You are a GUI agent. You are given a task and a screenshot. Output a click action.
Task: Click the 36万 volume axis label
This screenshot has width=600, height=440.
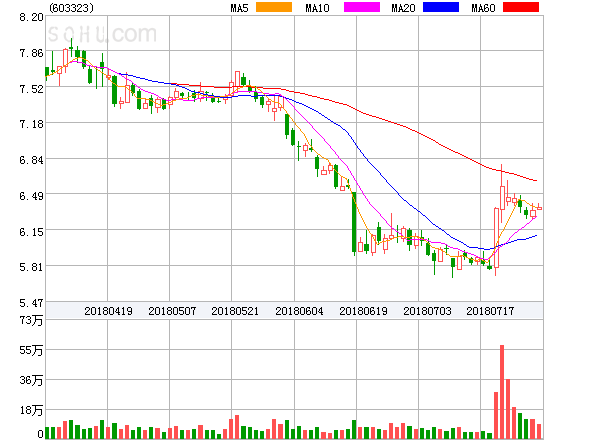click(x=31, y=380)
